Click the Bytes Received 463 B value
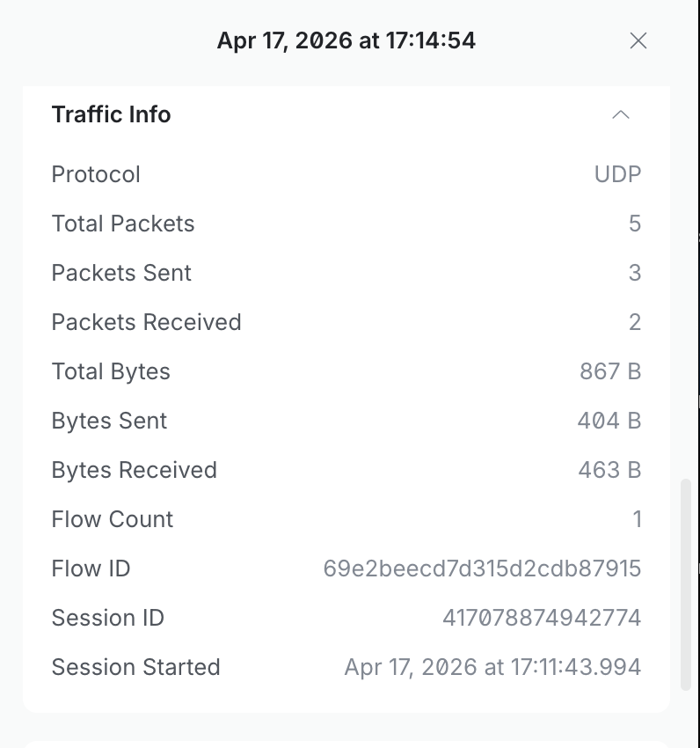The height and width of the screenshot is (748, 700). (609, 470)
